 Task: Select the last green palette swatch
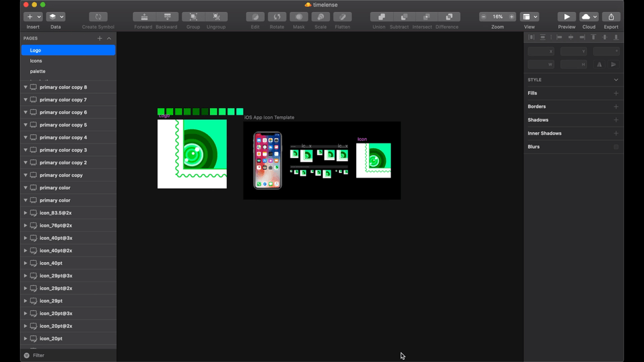pos(240,112)
